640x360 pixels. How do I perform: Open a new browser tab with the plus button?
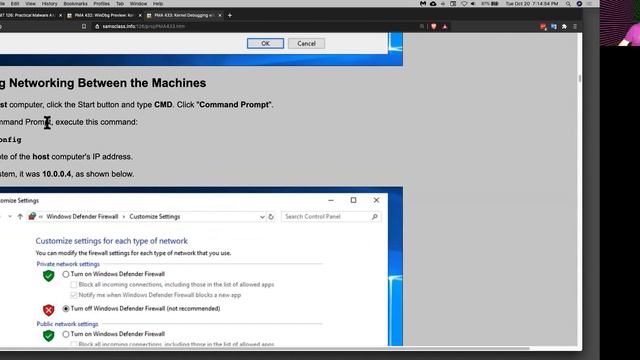coord(230,15)
